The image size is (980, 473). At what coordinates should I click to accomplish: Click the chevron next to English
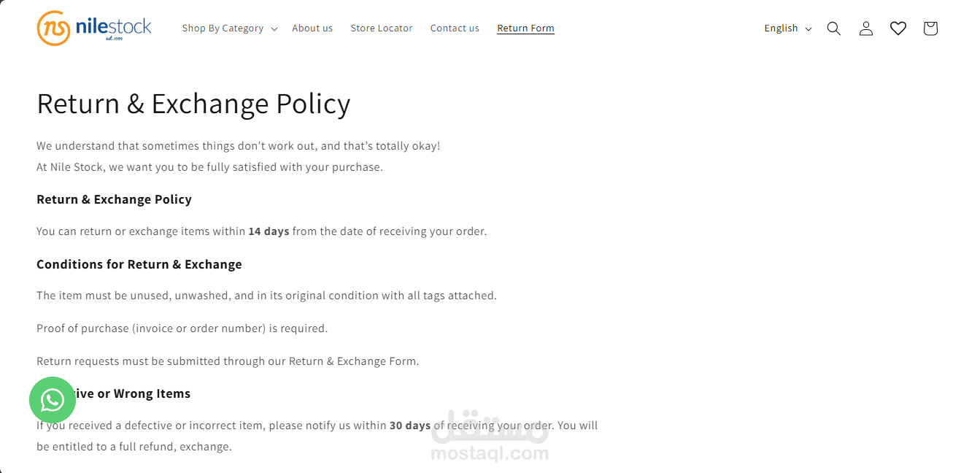(809, 29)
